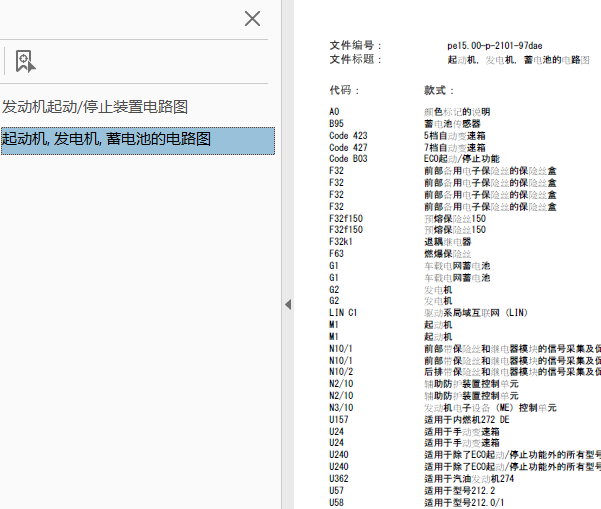This screenshot has width=601, height=509.
Task: Click N10/2 code entry
Action: [341, 372]
